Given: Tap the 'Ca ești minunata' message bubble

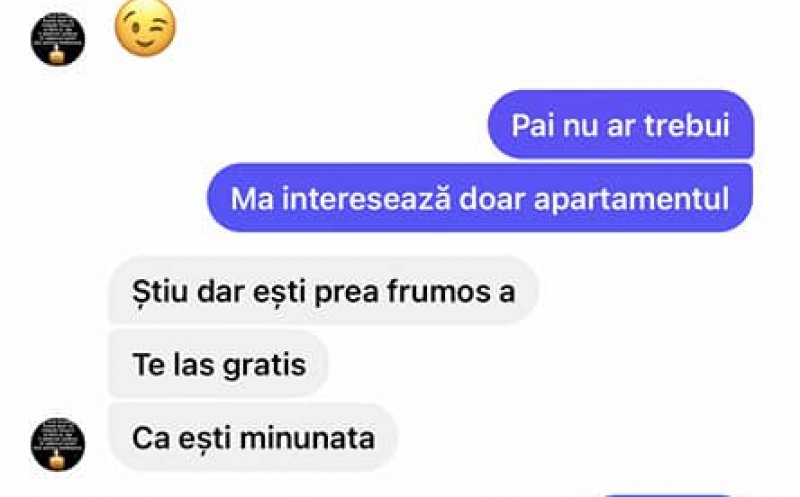Looking at the screenshot, I should point(253,437).
